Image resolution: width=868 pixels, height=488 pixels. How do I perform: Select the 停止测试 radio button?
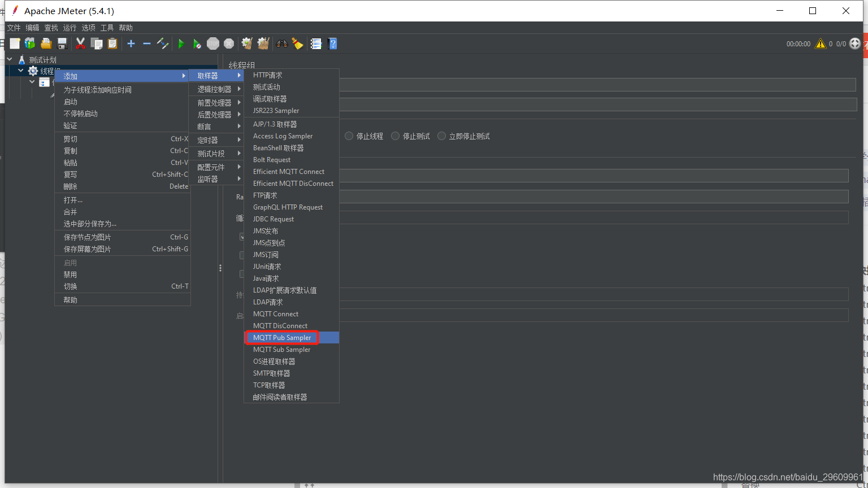(396, 136)
